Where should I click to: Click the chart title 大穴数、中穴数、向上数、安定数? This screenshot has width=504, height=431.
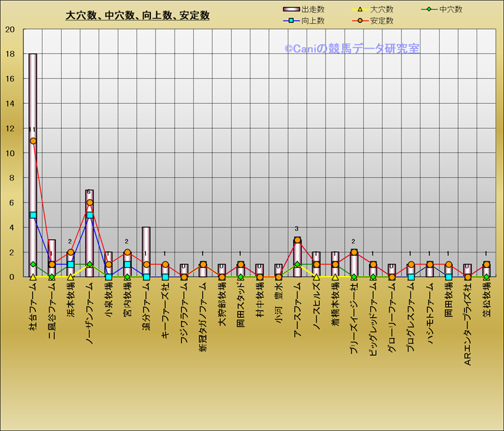pyautogui.click(x=138, y=15)
